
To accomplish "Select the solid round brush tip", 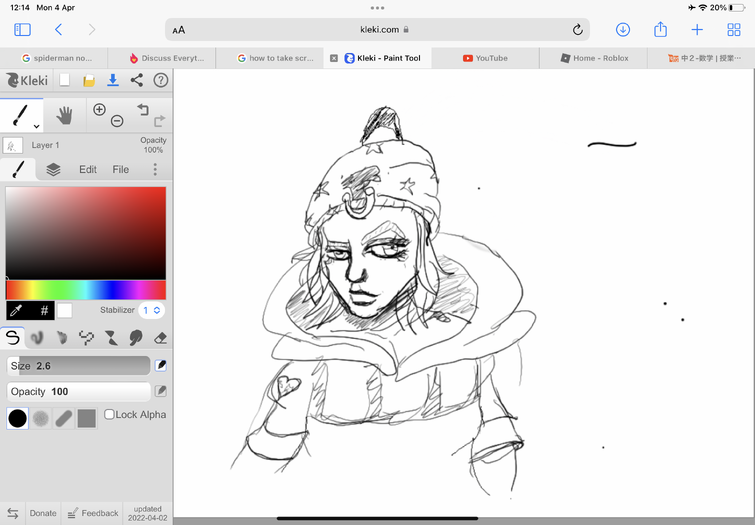I will point(17,418).
